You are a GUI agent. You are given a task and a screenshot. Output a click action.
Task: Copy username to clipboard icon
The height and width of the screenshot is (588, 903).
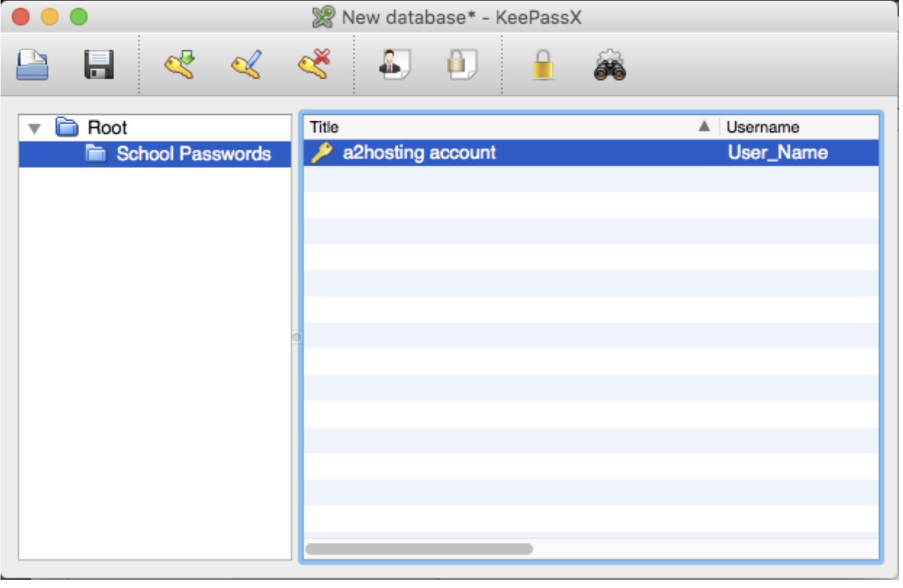coord(394,65)
